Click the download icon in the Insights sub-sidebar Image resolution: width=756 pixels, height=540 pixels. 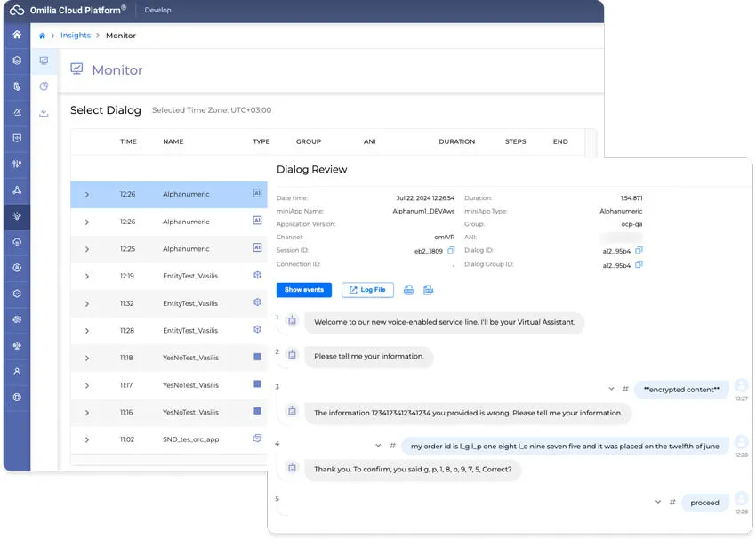(44, 112)
